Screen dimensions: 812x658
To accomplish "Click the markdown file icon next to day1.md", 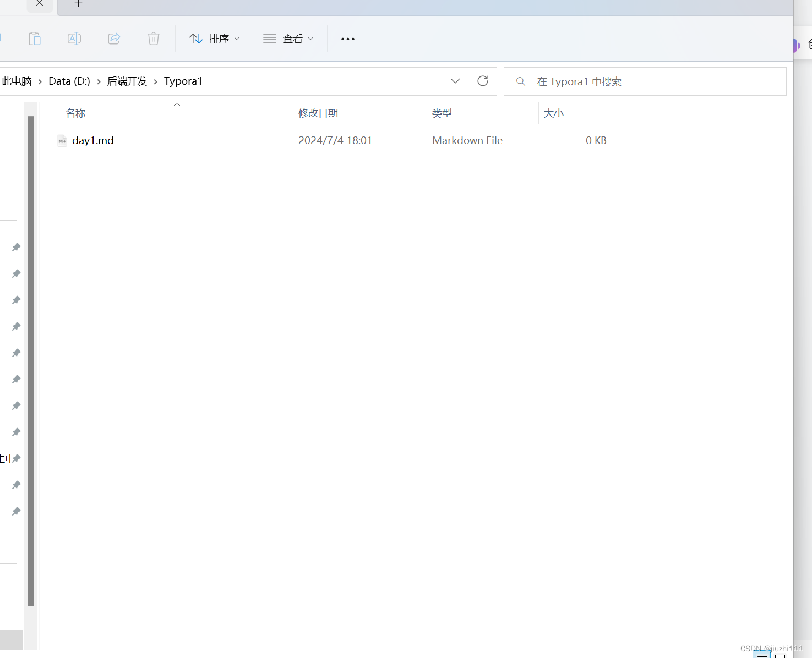I will pyautogui.click(x=62, y=140).
